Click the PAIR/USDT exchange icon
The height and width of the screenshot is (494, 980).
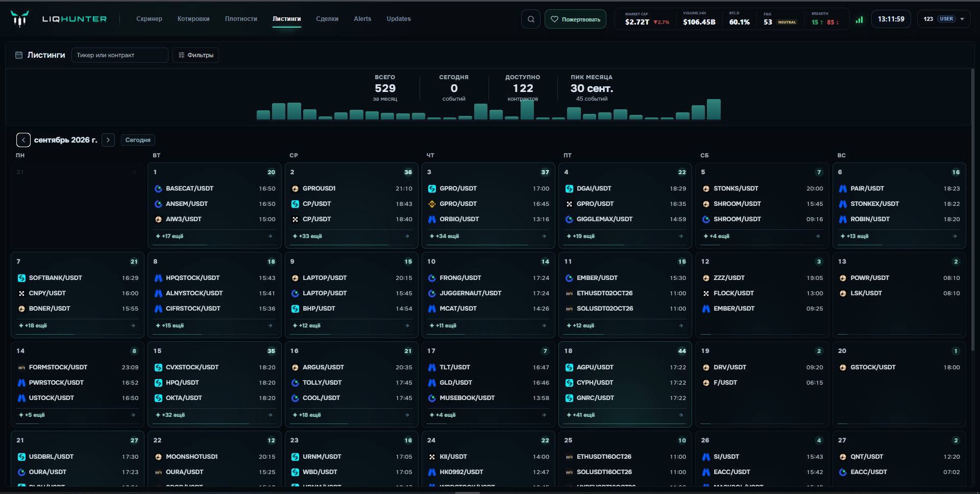coord(843,189)
